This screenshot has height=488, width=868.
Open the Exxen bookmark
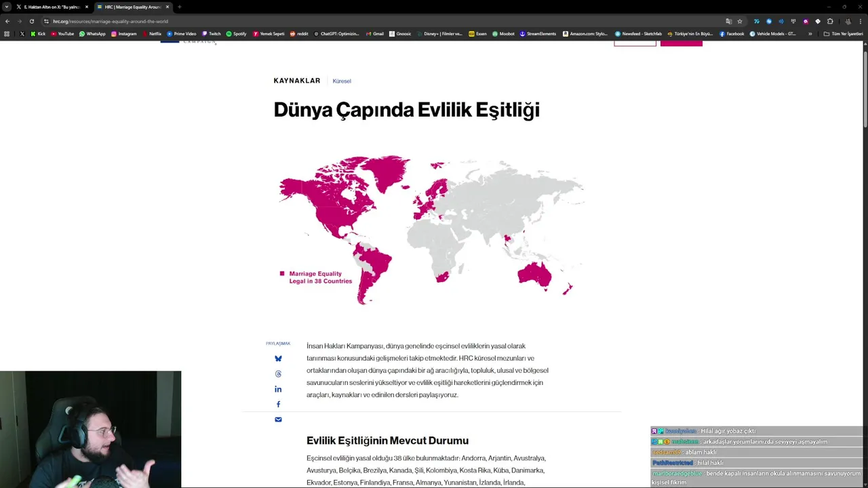pyautogui.click(x=477, y=34)
